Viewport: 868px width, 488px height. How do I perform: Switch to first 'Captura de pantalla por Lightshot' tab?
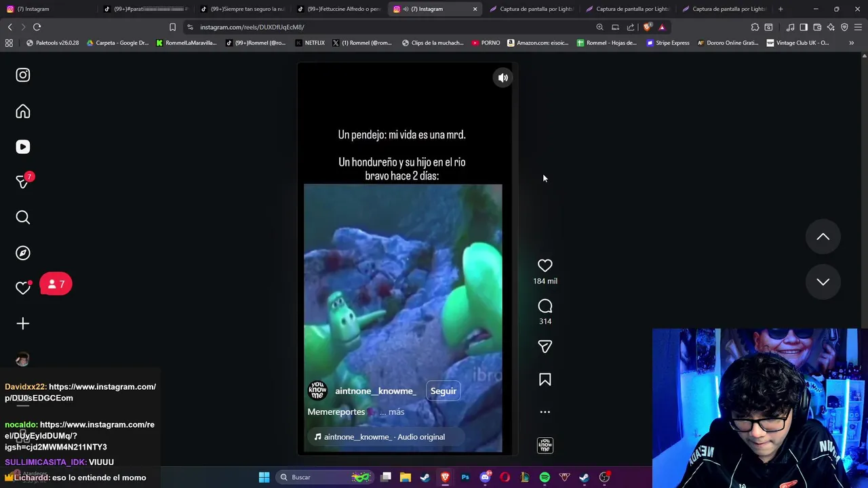(530, 9)
